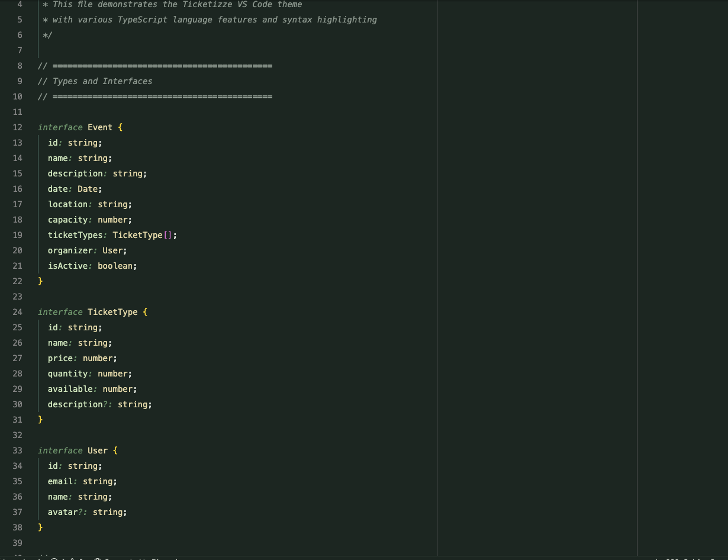Viewport: 728px width, 560px height.
Task: Click the 'interface TicketType' declaration line
Action: click(x=93, y=312)
